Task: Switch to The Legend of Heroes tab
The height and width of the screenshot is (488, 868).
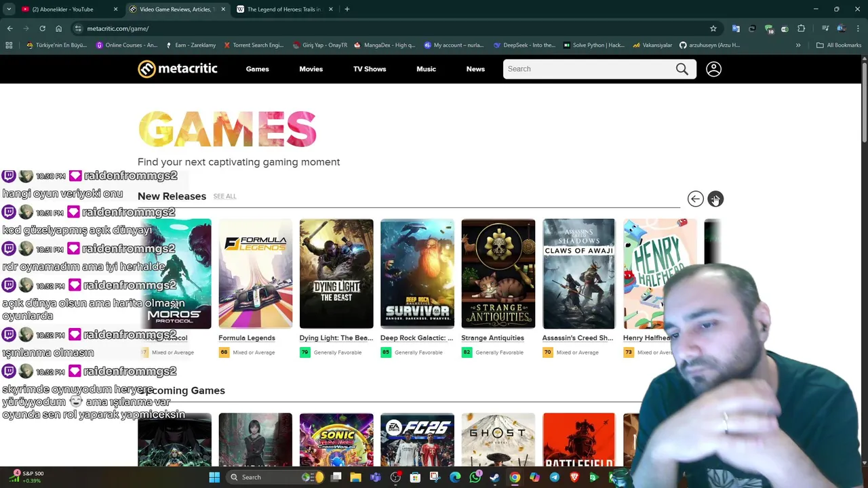Action: coord(283,9)
